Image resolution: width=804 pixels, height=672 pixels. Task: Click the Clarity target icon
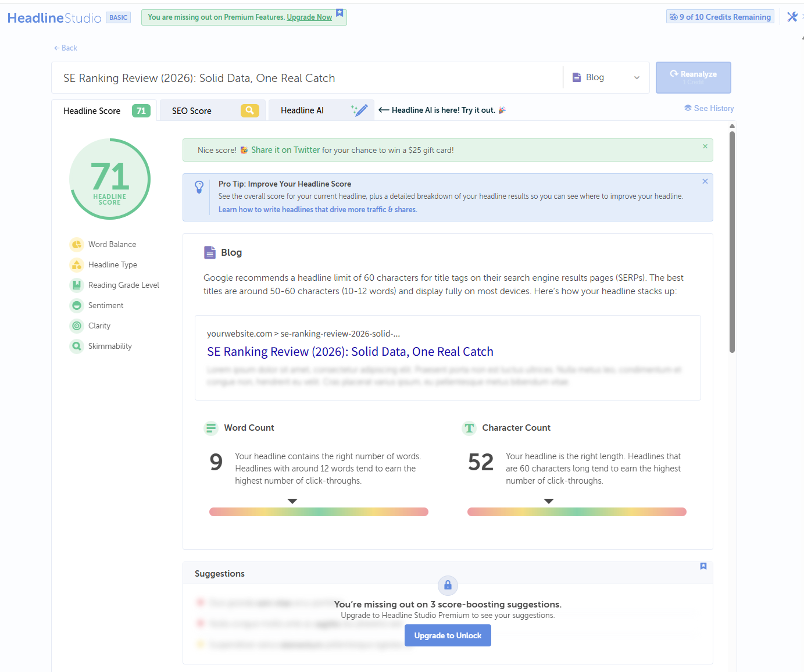pos(77,326)
